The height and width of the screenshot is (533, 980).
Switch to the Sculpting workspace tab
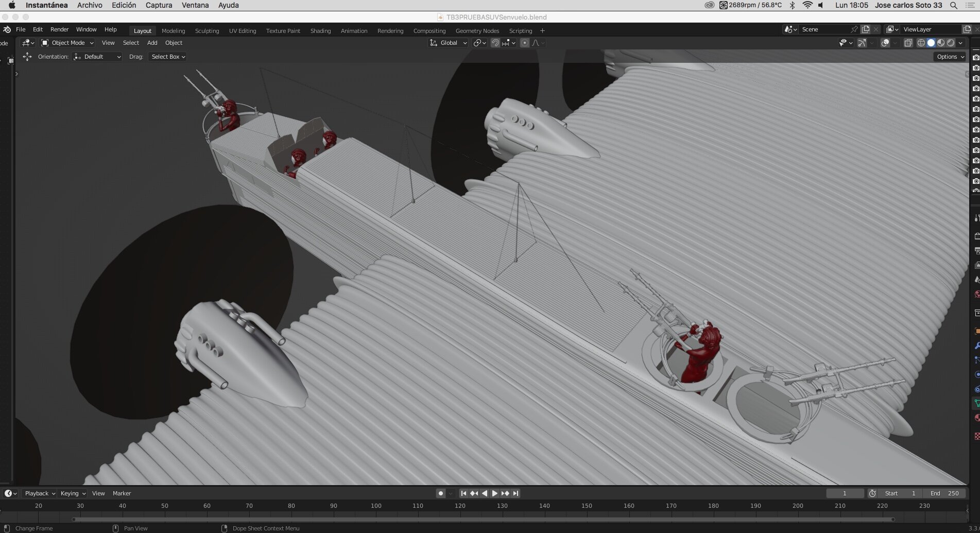coord(207,31)
